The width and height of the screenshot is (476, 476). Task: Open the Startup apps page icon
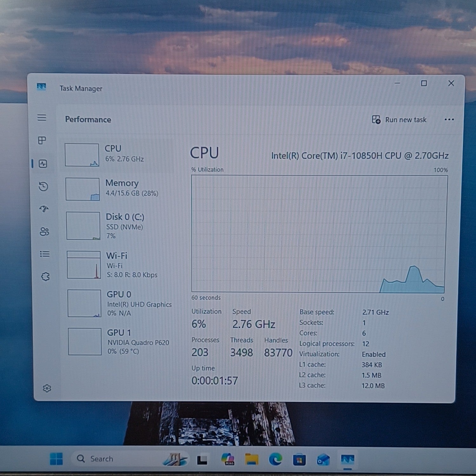tap(44, 209)
